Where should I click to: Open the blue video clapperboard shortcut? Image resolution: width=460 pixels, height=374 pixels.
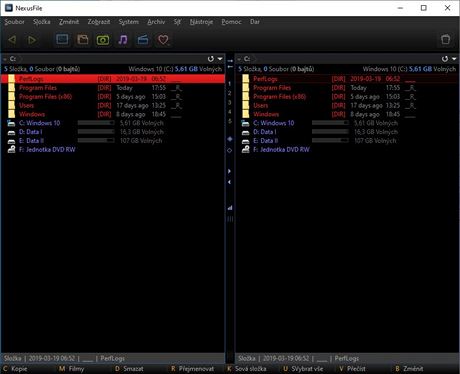(x=143, y=40)
